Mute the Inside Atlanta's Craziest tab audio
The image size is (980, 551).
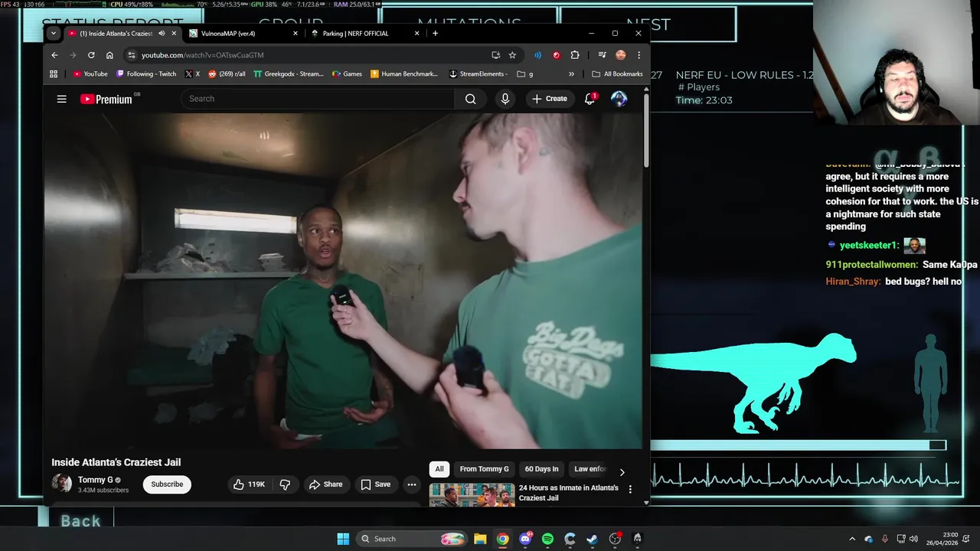[x=162, y=34]
